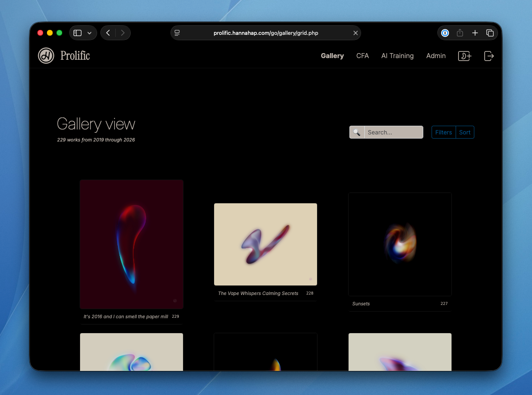The image size is (532, 395).
Task: Open the artwork thumbnail below the paper mill piece
Action: [x=132, y=352]
